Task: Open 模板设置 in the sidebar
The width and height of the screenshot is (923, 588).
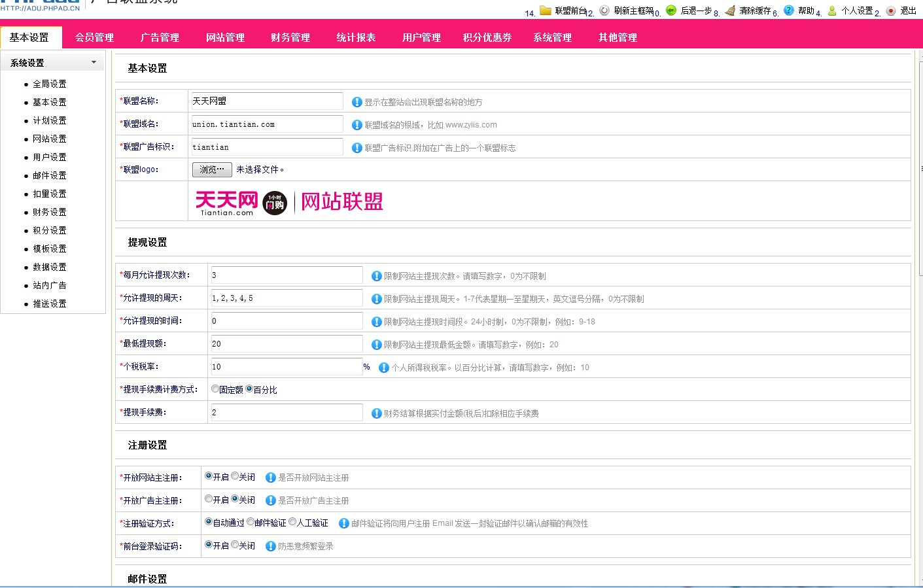Action: 50,249
